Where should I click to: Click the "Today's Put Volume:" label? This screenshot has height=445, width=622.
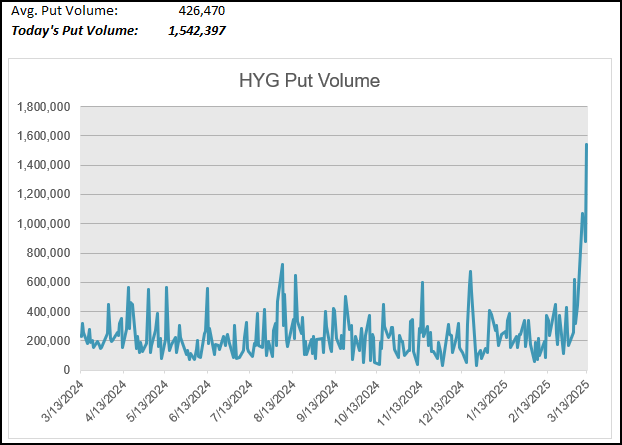coord(75,31)
